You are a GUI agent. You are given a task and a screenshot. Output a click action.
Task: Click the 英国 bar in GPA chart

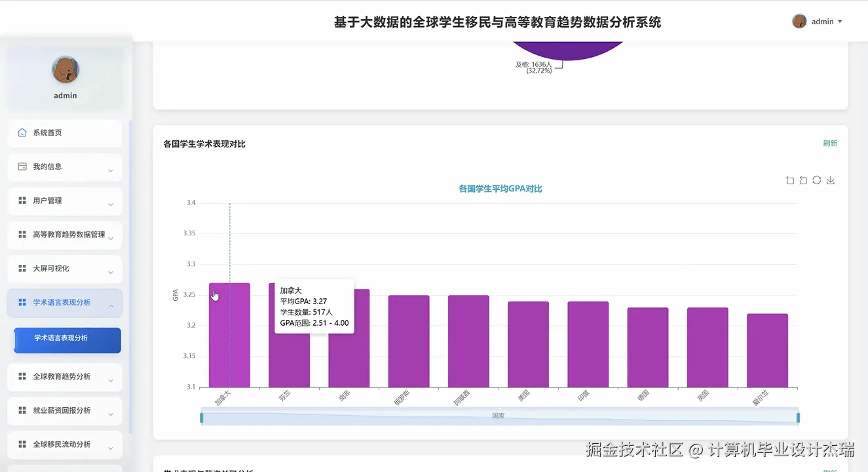(708, 347)
